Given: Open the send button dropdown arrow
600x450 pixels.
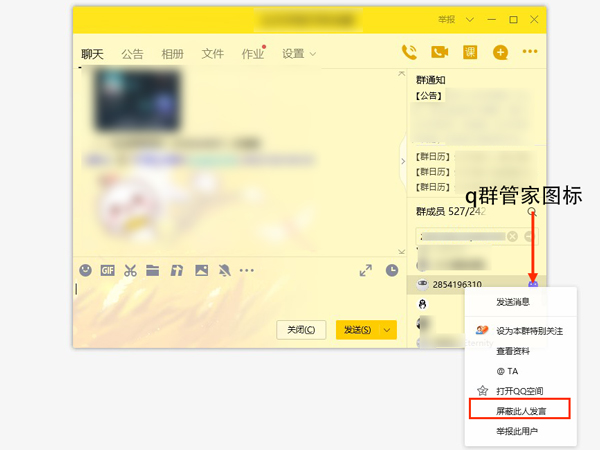Looking at the screenshot, I should point(387,329).
